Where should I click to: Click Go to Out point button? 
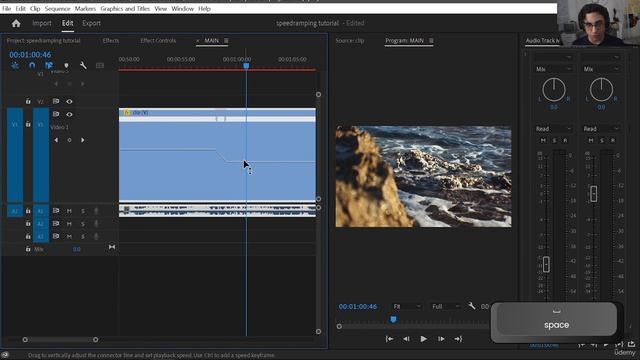coord(458,339)
